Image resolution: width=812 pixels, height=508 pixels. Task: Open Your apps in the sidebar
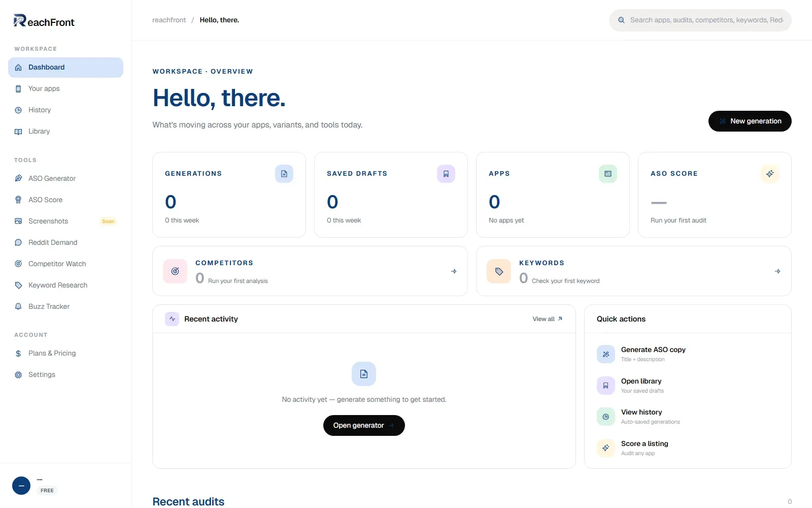pyautogui.click(x=65, y=89)
